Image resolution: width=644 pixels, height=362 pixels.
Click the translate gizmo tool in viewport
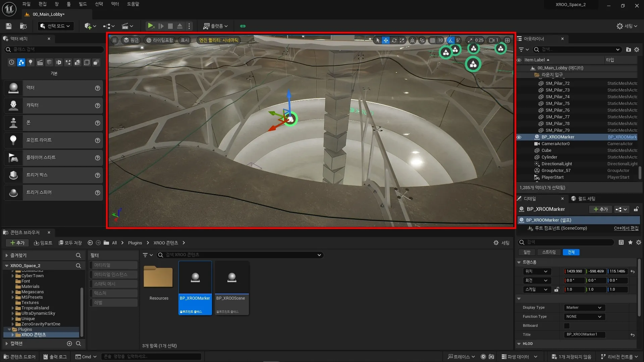point(386,40)
